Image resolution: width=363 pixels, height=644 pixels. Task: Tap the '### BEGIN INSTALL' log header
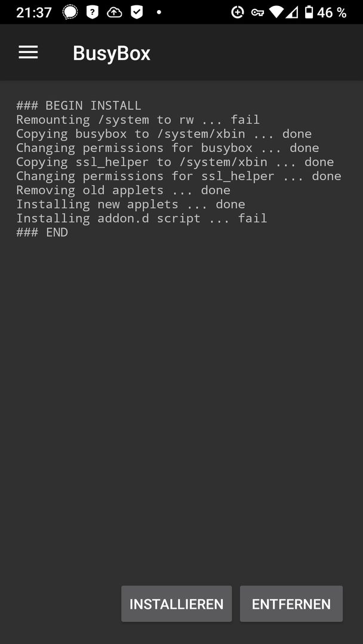pyautogui.click(x=79, y=106)
